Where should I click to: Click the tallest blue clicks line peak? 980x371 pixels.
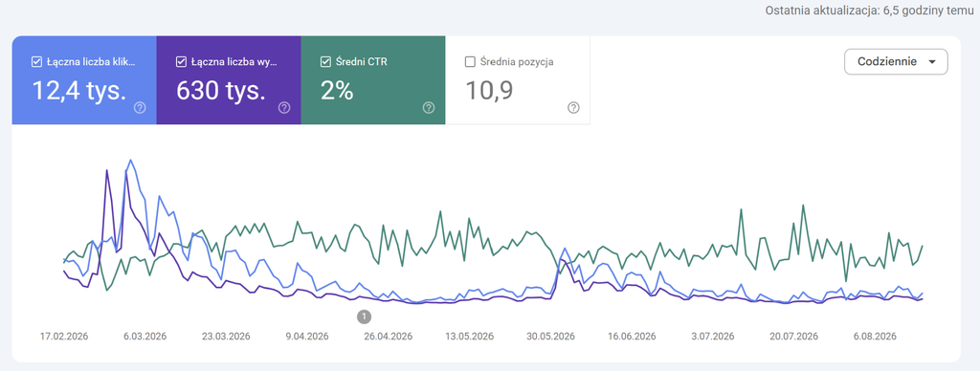(130, 160)
